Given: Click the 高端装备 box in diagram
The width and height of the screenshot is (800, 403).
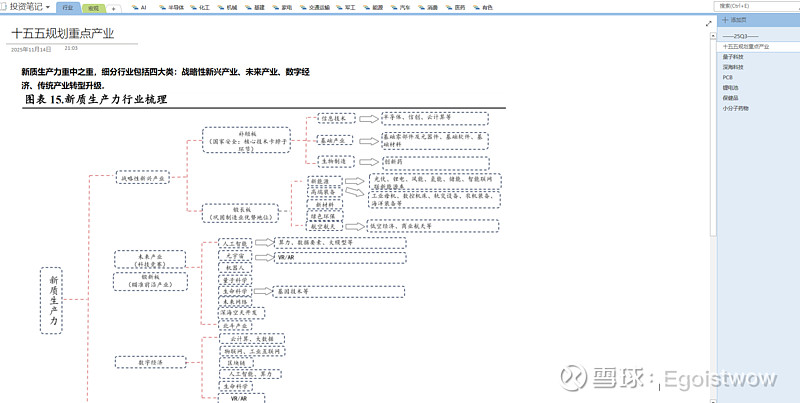Looking at the screenshot, I should point(324,192).
